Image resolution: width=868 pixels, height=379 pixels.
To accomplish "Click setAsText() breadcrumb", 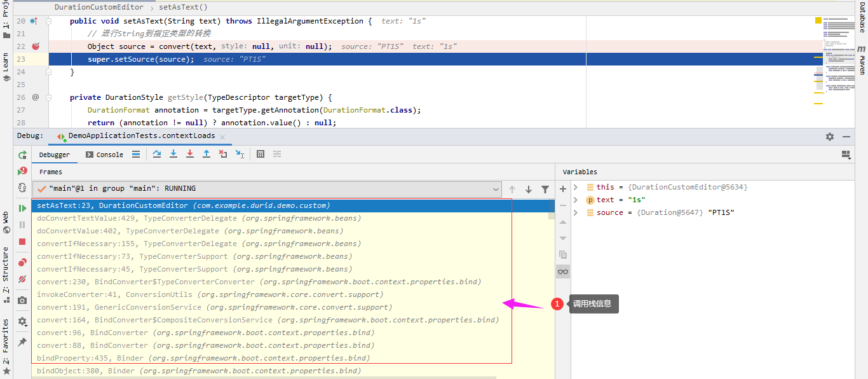I will (x=183, y=7).
